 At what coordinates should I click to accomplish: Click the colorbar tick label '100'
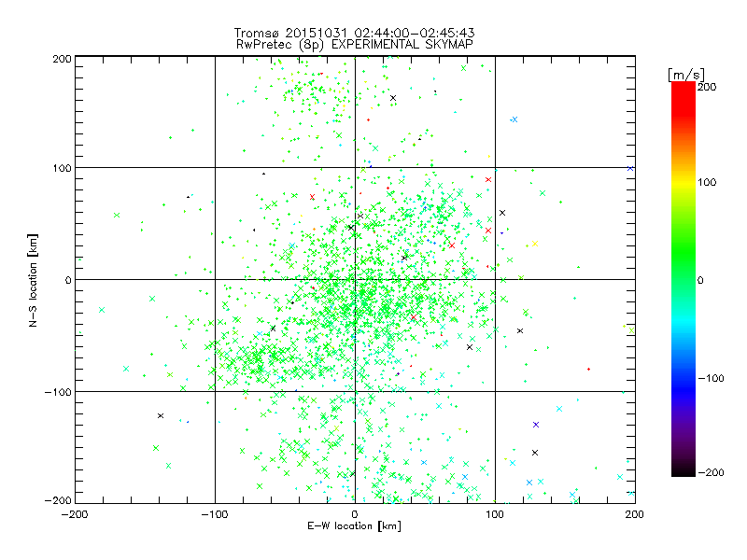[x=707, y=182]
